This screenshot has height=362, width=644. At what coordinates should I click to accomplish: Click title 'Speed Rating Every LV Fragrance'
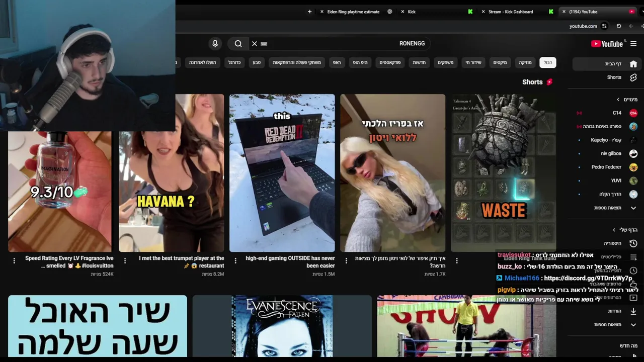point(69,262)
